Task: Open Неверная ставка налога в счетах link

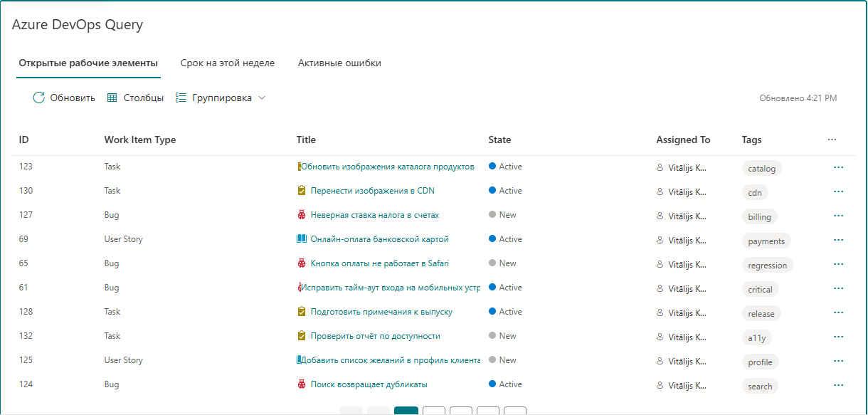Action: pos(375,215)
